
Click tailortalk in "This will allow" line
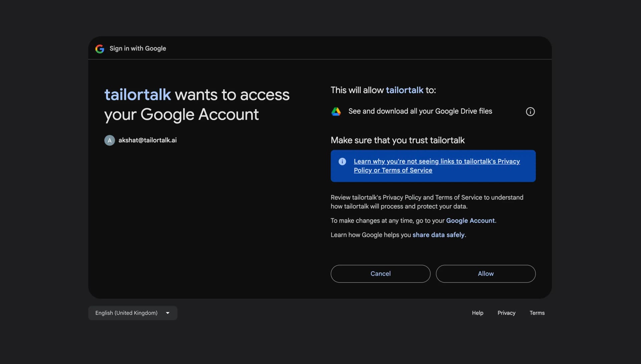tap(404, 90)
